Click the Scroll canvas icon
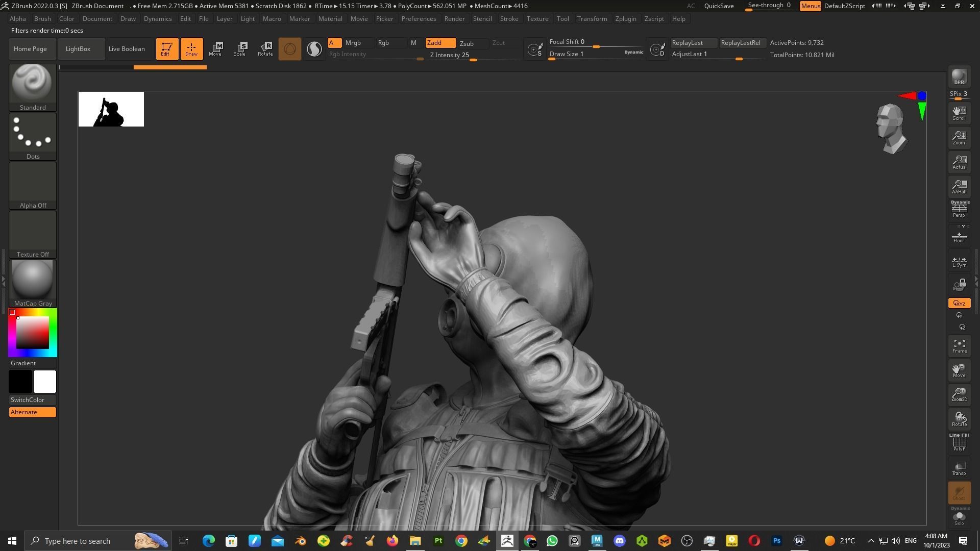 [x=959, y=113]
